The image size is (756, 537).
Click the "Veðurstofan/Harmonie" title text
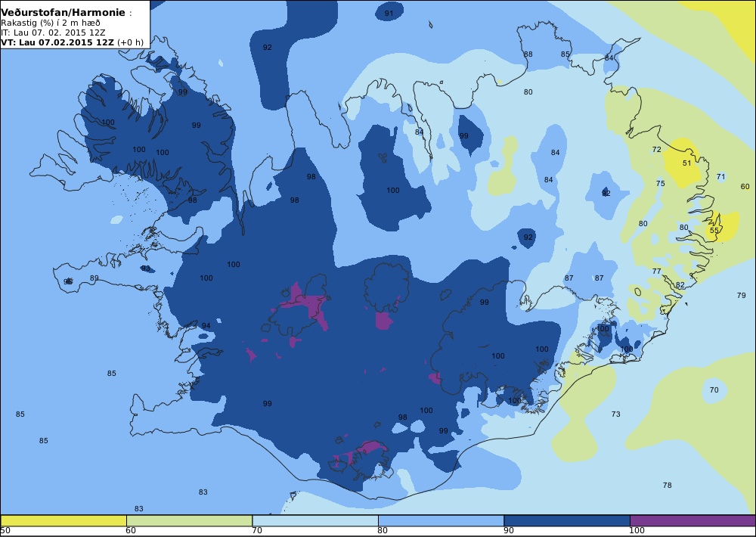64,13
